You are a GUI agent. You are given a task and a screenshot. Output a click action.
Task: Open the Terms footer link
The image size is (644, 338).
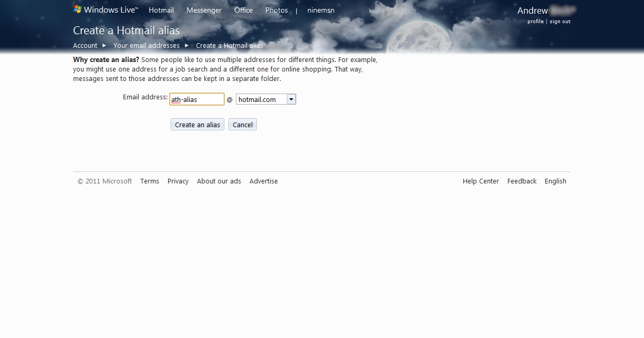pyautogui.click(x=150, y=181)
